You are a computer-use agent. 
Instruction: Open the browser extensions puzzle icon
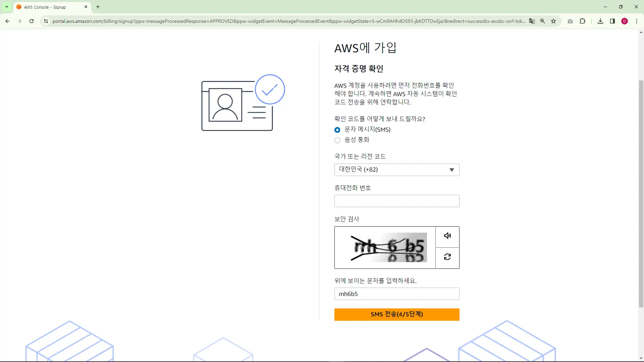(x=583, y=21)
